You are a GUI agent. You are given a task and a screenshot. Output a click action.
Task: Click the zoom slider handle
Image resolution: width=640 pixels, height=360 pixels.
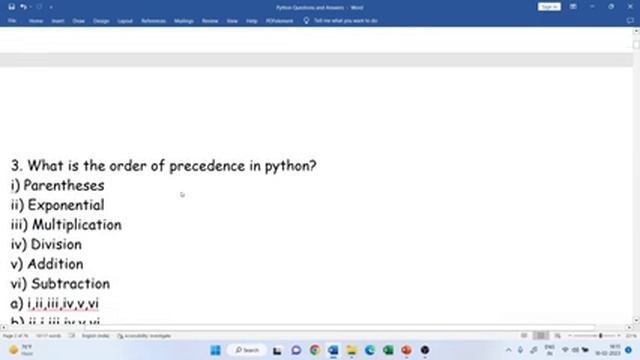click(600, 336)
